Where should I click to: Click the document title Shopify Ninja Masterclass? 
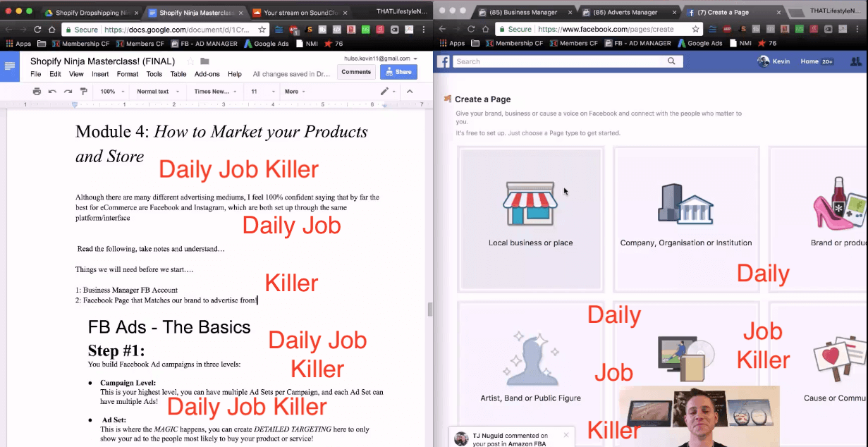click(x=102, y=61)
